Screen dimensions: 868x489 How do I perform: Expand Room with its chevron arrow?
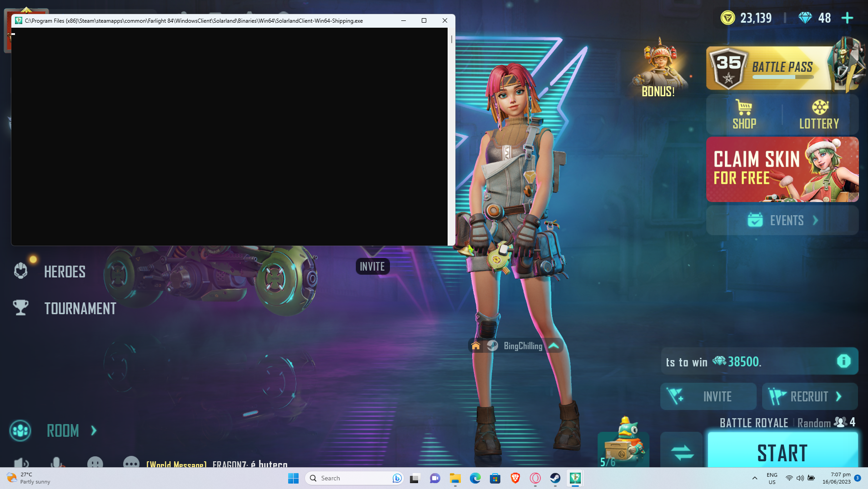click(94, 430)
